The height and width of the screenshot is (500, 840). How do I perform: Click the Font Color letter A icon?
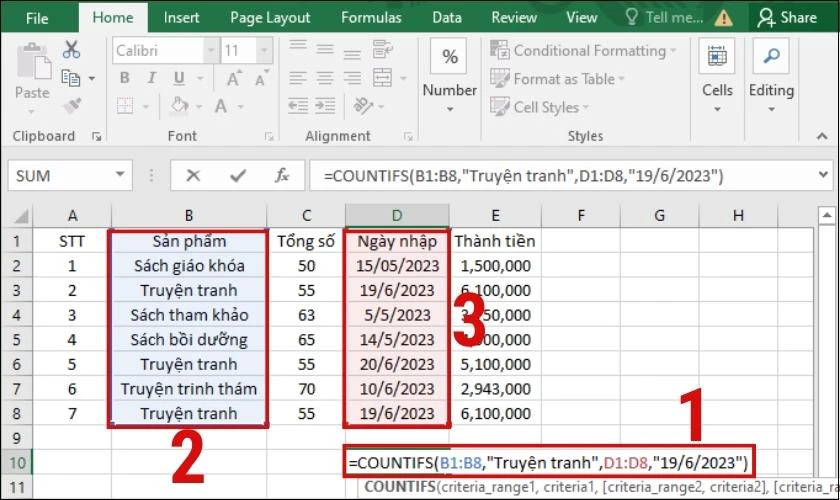click(221, 106)
